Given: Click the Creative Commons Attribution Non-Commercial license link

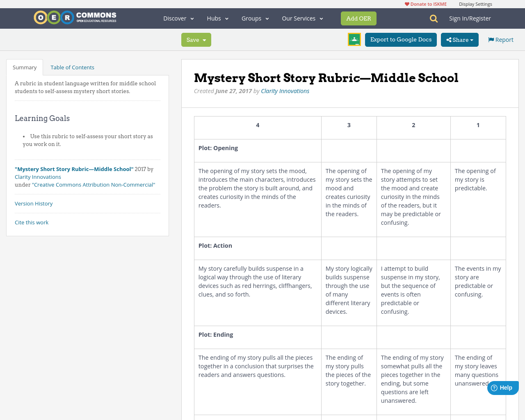Looking at the screenshot, I should tap(94, 184).
